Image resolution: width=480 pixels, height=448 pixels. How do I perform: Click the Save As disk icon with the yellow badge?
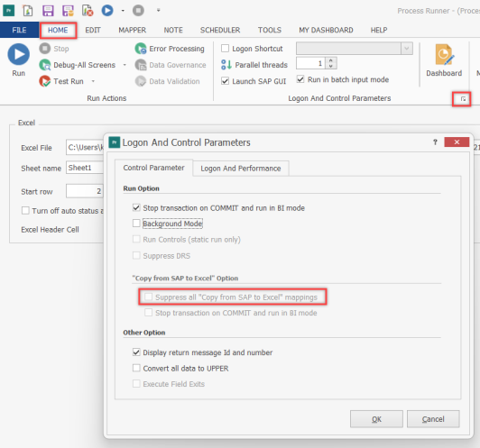[68, 11]
